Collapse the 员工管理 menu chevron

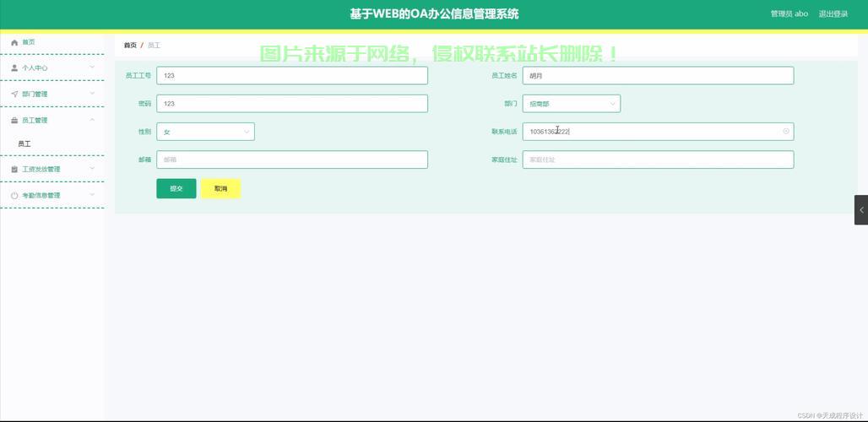click(x=92, y=120)
